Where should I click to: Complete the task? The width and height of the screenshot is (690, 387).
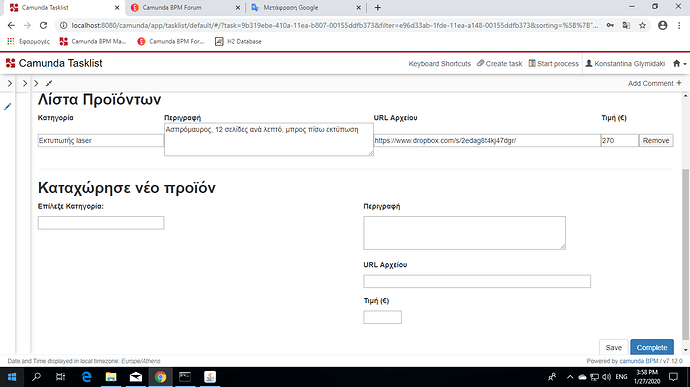click(x=652, y=347)
